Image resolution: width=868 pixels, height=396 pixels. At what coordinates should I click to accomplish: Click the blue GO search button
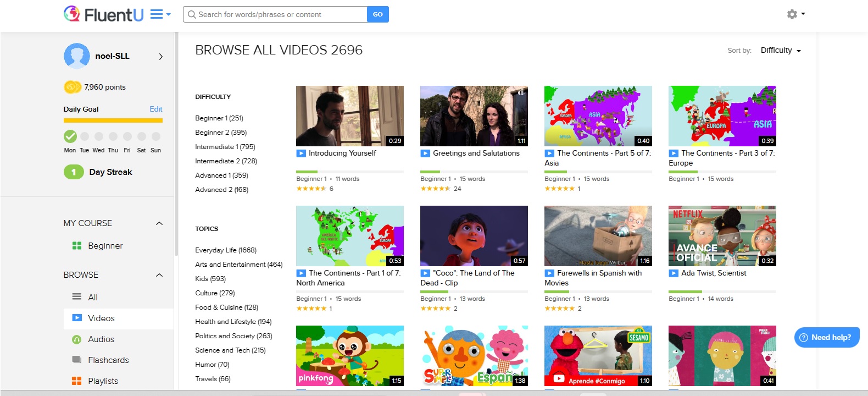[377, 14]
